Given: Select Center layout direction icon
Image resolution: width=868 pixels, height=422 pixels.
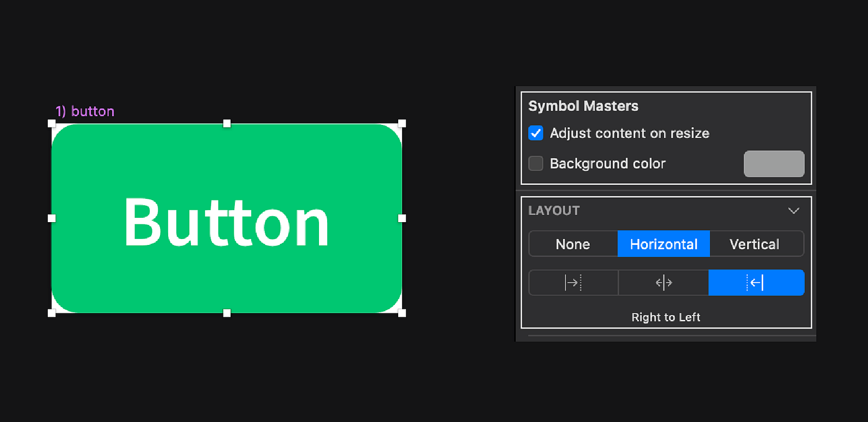Looking at the screenshot, I should 663,282.
